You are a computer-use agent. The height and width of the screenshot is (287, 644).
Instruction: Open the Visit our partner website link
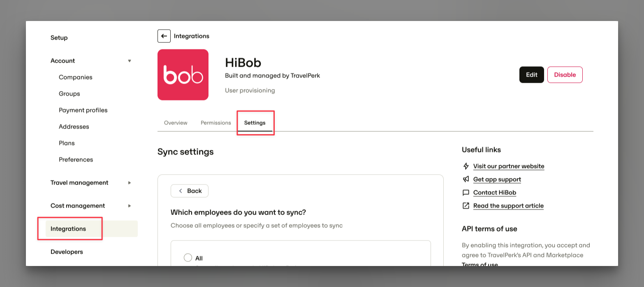click(x=509, y=166)
